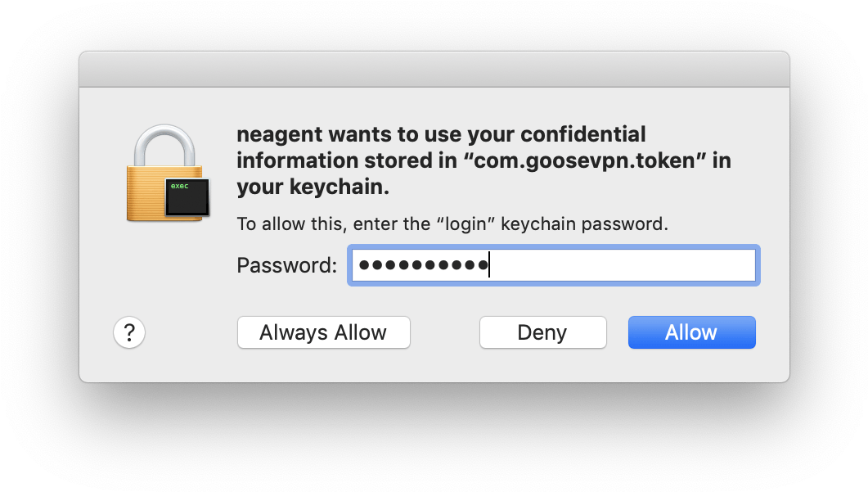This screenshot has width=868, height=492.
Task: Click the masked password dots
Action: (x=424, y=265)
